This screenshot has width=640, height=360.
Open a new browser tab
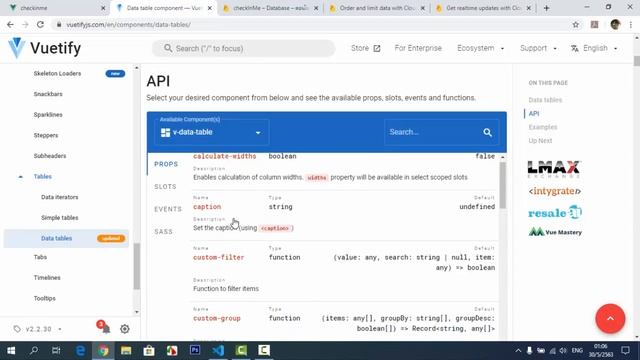coord(546,8)
